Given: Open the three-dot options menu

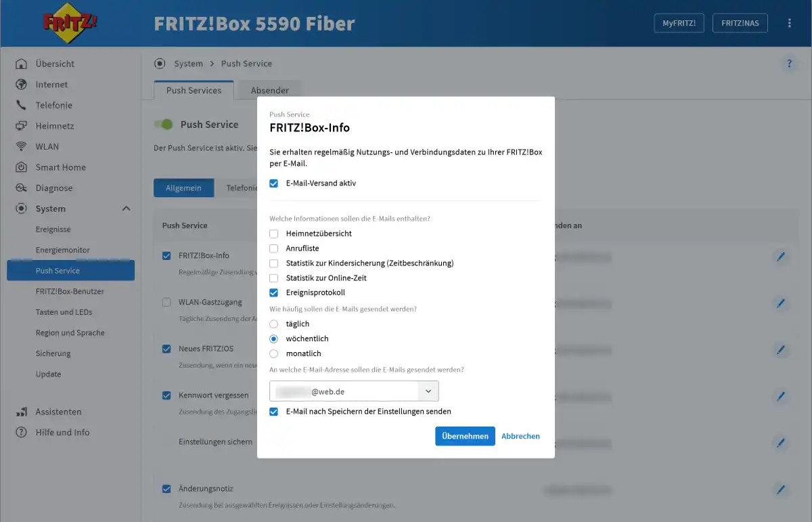Looking at the screenshot, I should point(789,23).
